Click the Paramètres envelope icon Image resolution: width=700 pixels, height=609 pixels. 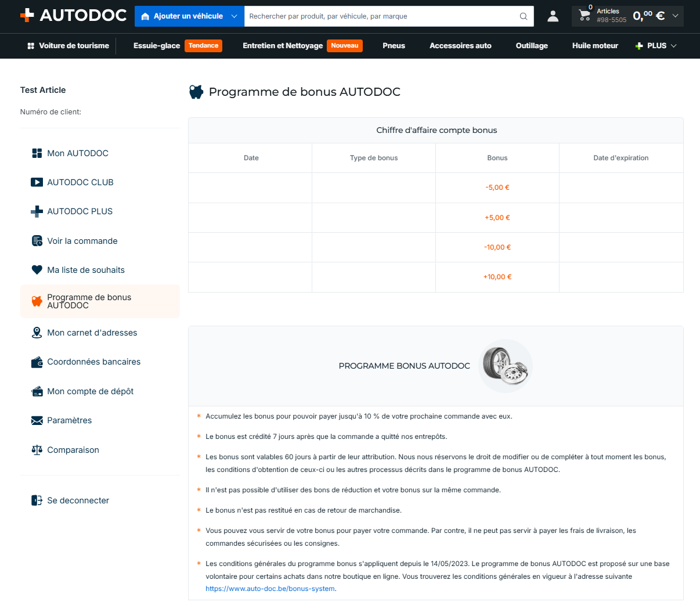pos(37,420)
